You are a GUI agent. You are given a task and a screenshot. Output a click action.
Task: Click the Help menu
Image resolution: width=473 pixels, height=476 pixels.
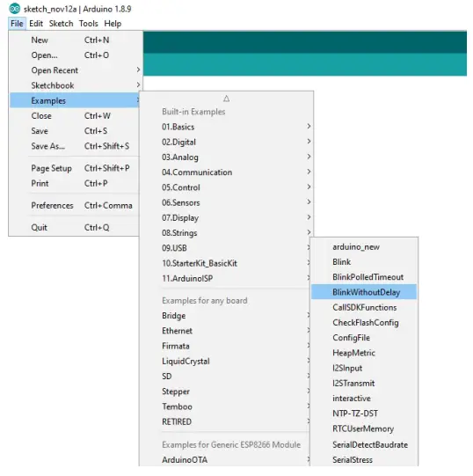(x=113, y=24)
